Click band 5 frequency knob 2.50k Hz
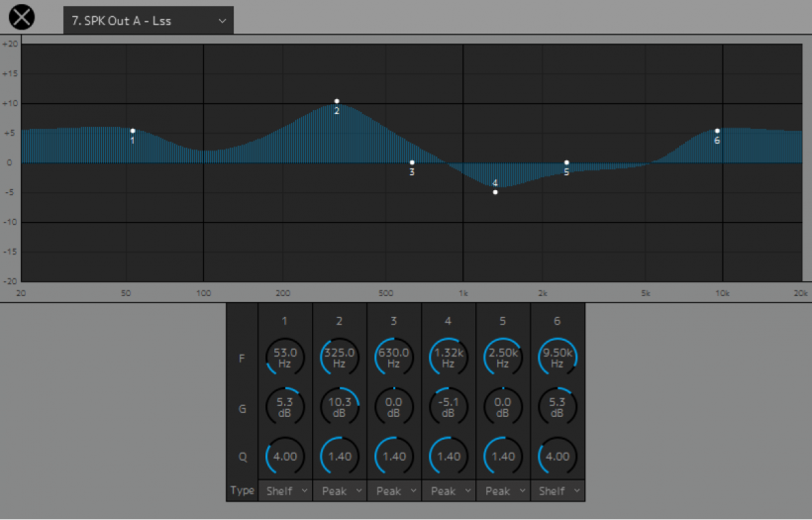Image resolution: width=812 pixels, height=520 pixels. 503,357
